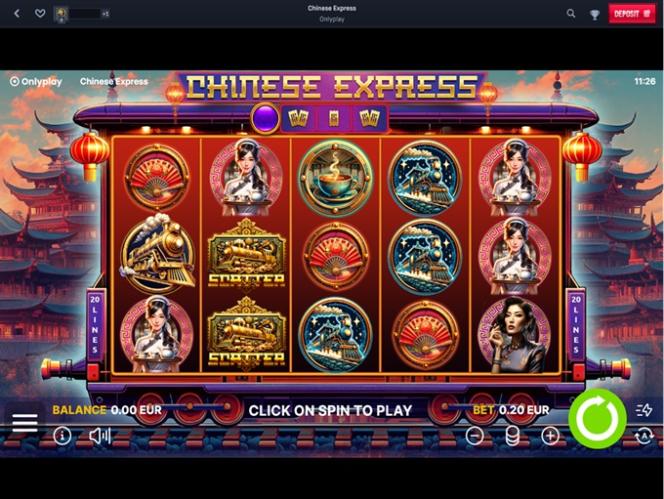Mute the game sound
The width and height of the screenshot is (664, 499).
[x=100, y=435]
